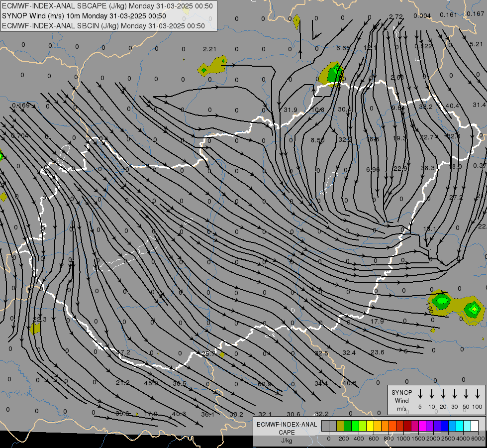Click the 6000 label on CAPE scale

478,439
